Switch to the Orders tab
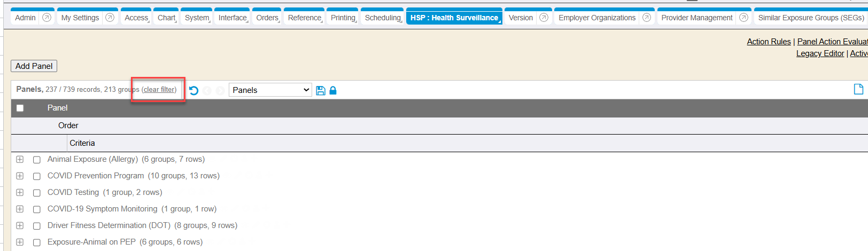The width and height of the screenshot is (868, 251). tap(267, 18)
